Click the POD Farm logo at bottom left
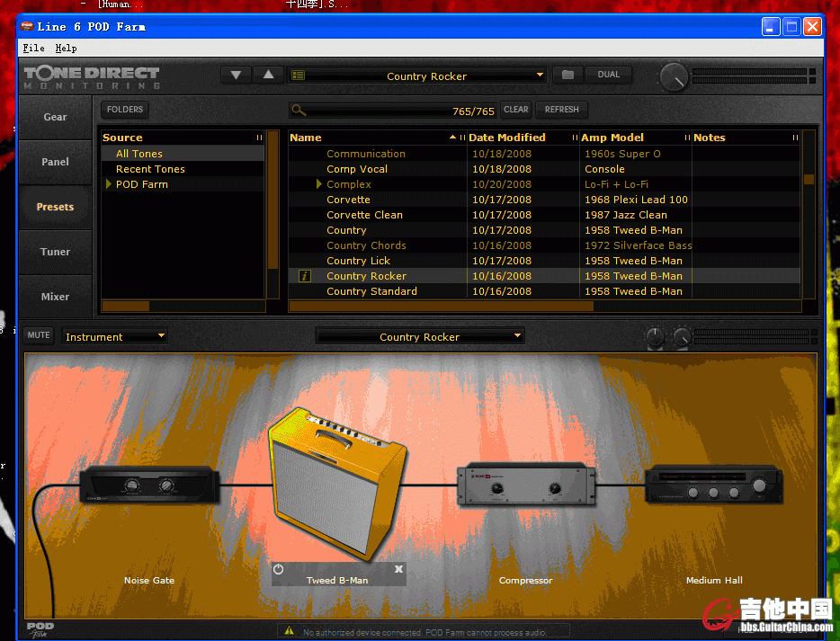Viewport: 840px width, 641px height. coord(40,629)
